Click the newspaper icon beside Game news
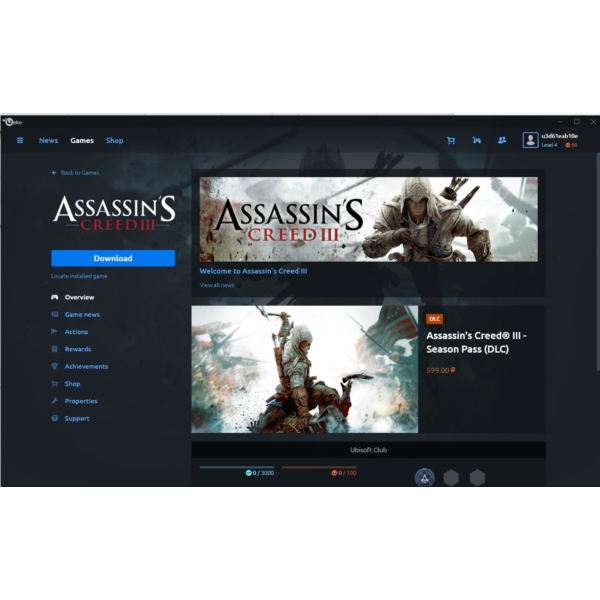 coord(55,315)
